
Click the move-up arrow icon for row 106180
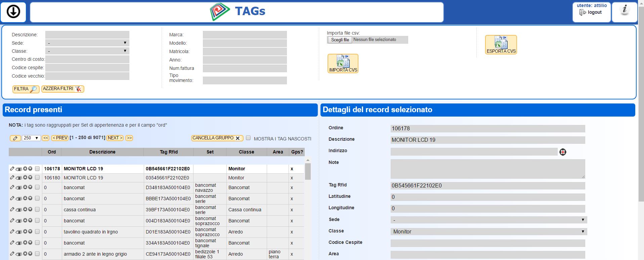tap(25, 177)
